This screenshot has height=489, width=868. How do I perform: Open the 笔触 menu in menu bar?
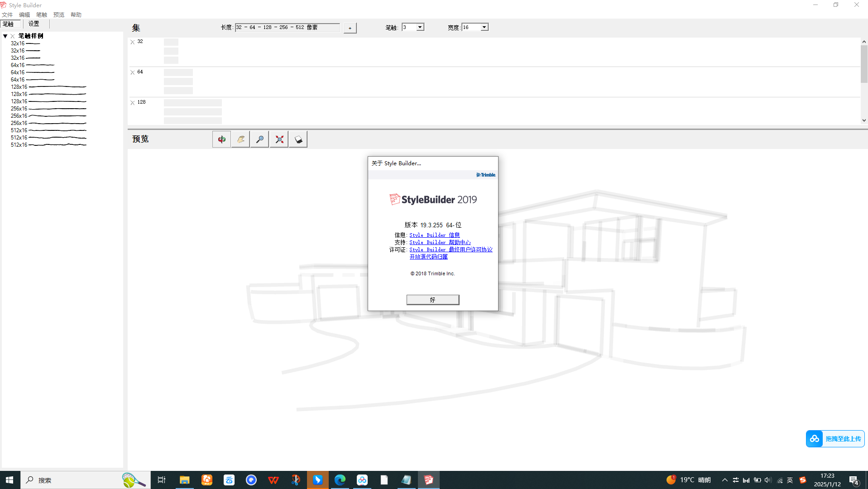pos(42,15)
